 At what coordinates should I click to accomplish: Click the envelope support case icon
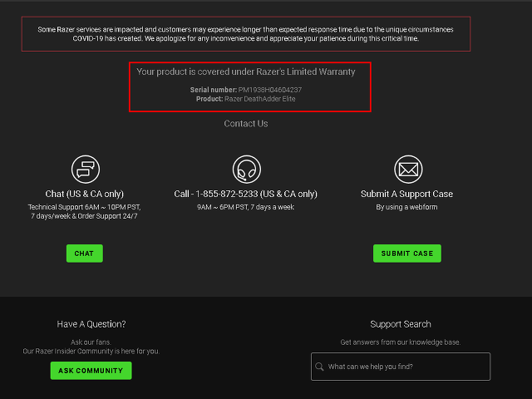coord(408,170)
